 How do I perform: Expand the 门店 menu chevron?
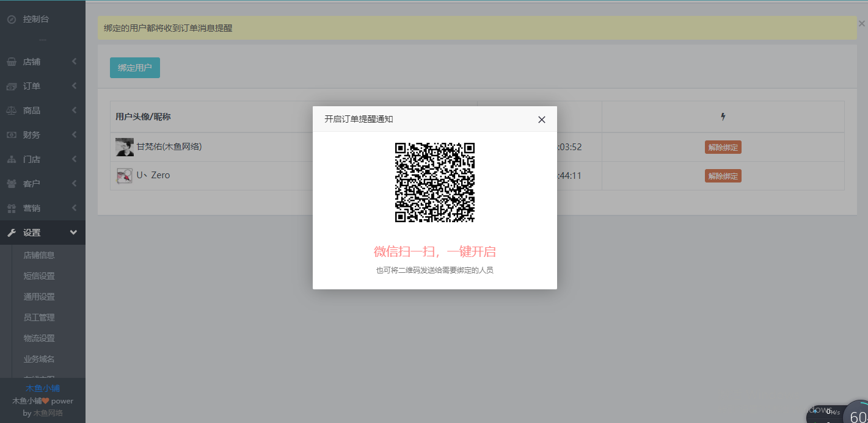click(74, 159)
